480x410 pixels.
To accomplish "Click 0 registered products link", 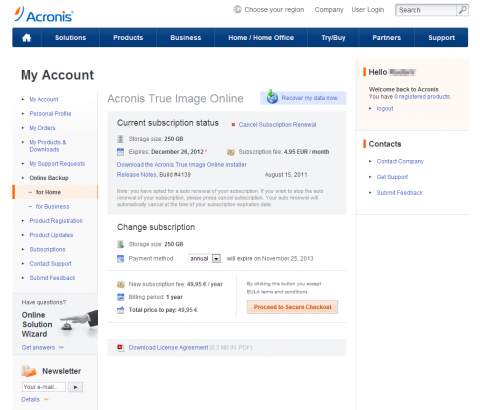I will (423, 97).
